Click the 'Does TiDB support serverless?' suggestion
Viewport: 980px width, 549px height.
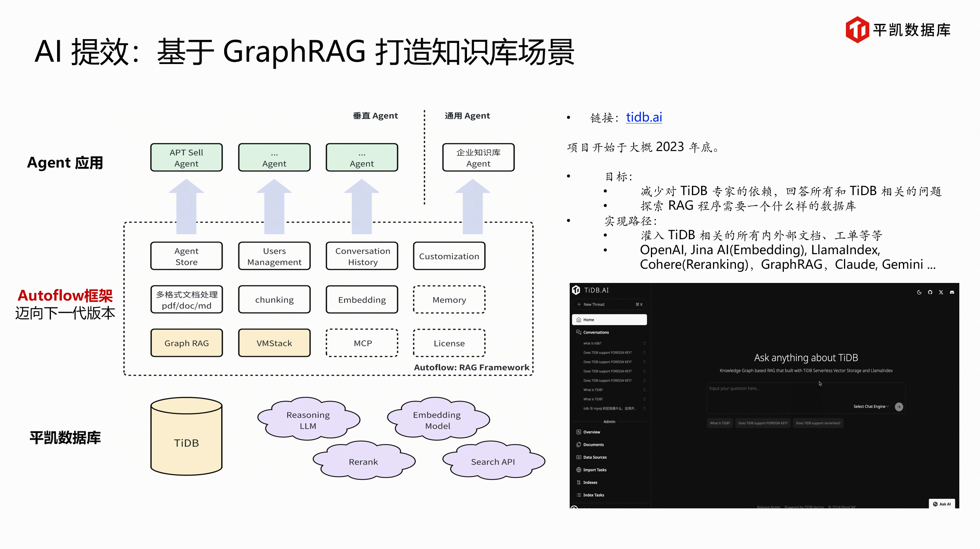coord(818,423)
